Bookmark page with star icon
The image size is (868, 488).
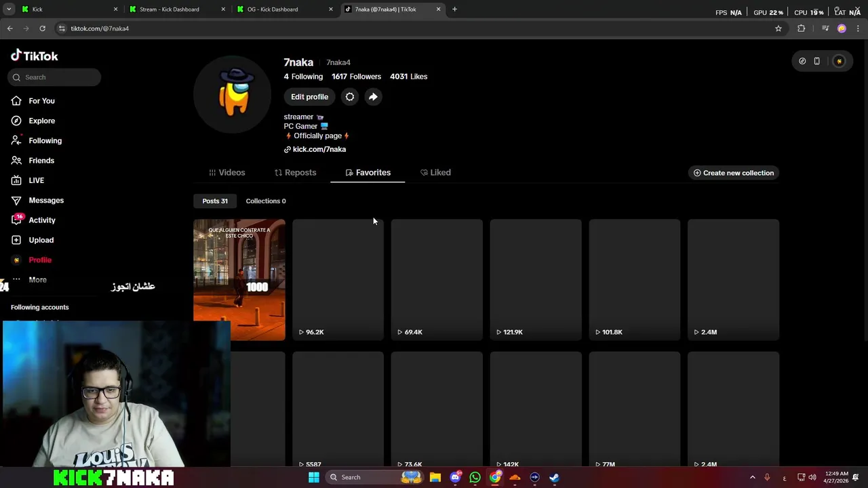click(778, 28)
